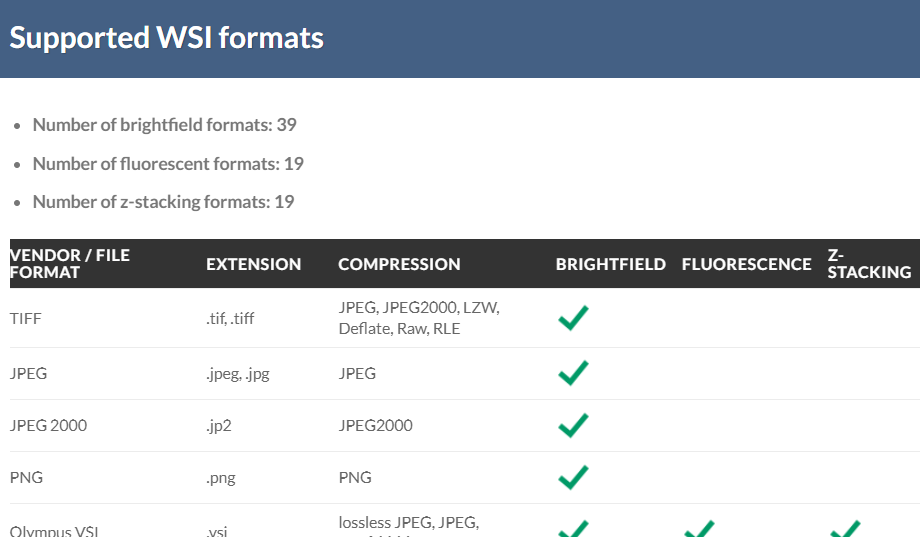Click the TIFF compression list cell
Image resolution: width=920 pixels, height=537 pixels.
click(418, 318)
